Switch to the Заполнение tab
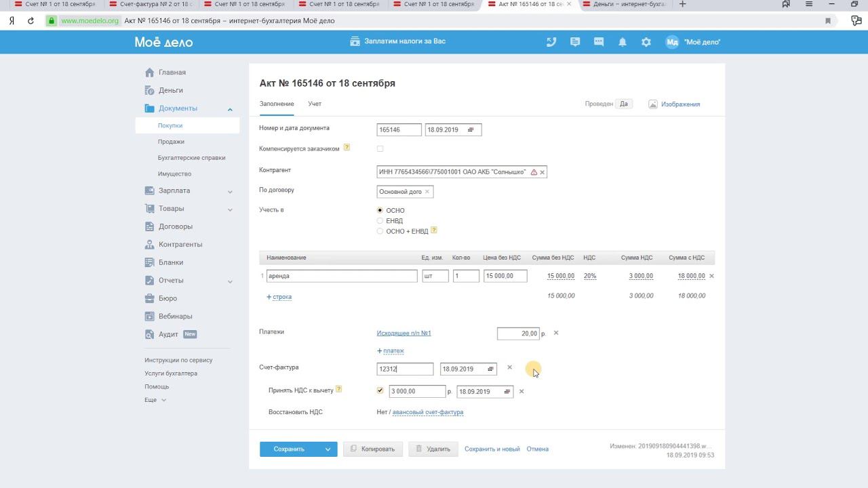Screen dimensions: 868x488 [277, 104]
